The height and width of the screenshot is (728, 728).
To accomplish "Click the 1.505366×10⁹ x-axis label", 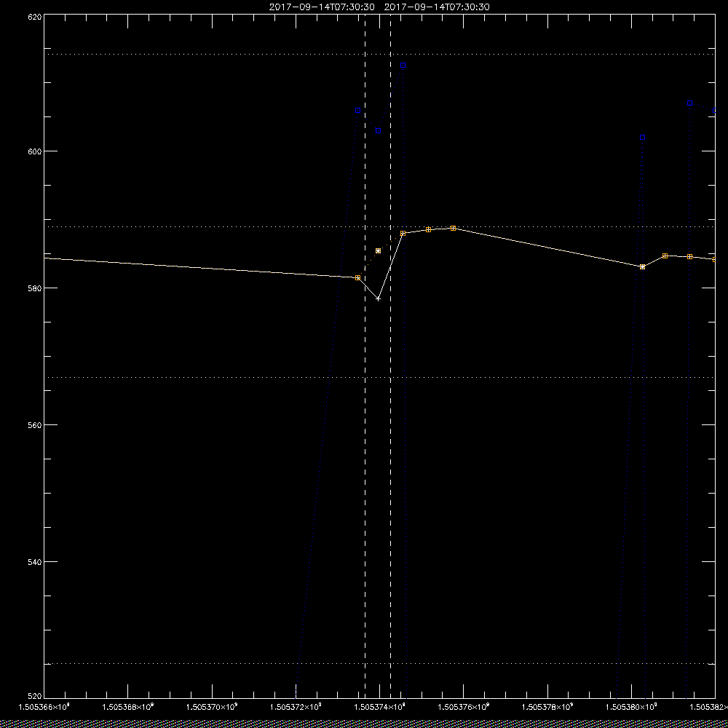I will click(x=44, y=707).
